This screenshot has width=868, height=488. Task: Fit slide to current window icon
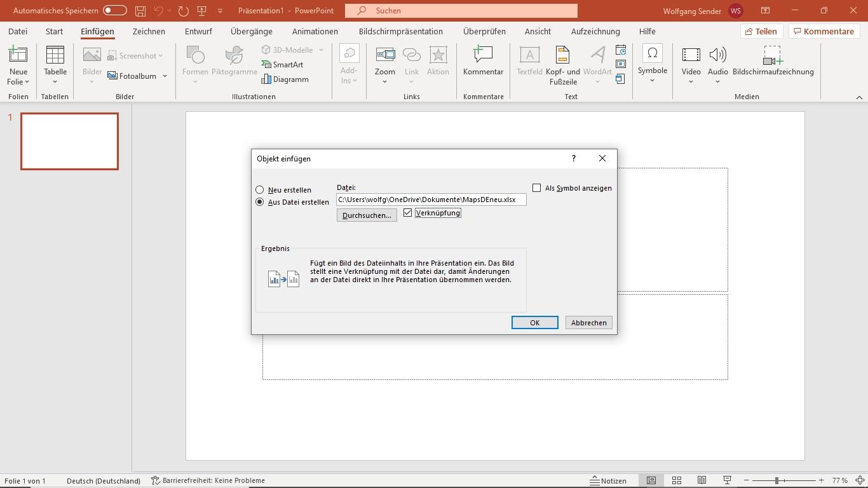(x=860, y=480)
